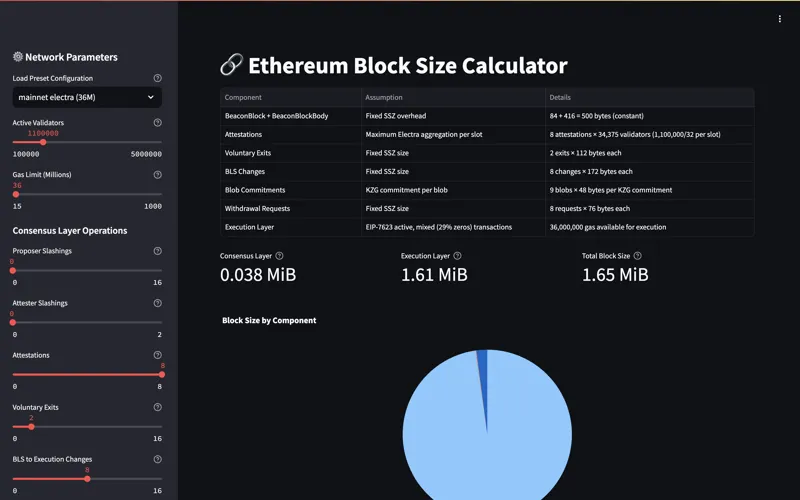The image size is (800, 500).
Task: Select the Withdrawal Requests table cell
Action: [x=291, y=209]
